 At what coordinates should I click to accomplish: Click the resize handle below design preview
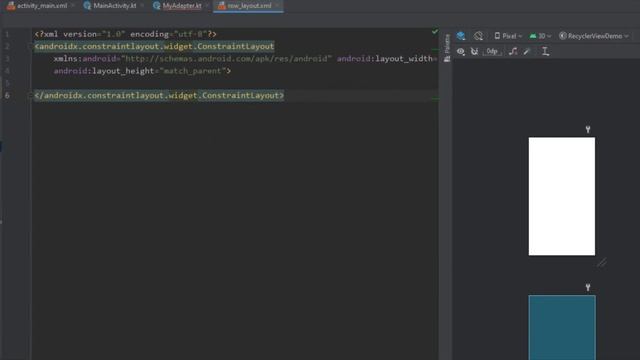click(x=602, y=262)
